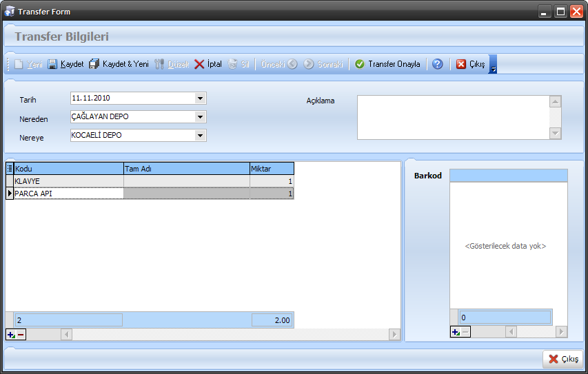The image size is (588, 374).
Task: Add a row with the grid plus icon
Action: pos(11,335)
